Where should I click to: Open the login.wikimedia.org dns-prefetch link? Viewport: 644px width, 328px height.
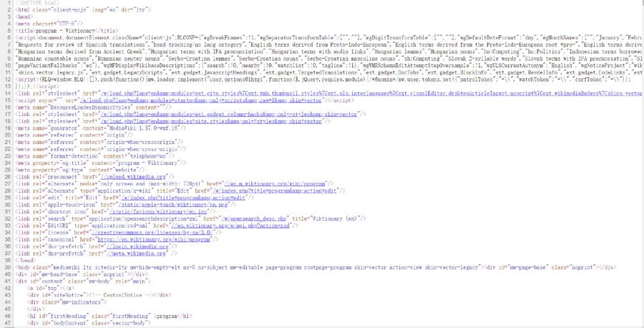tap(138, 246)
